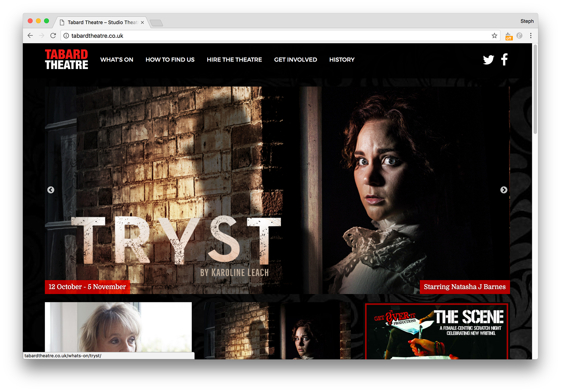This screenshot has height=392, width=561.
Task: Advance to next slide in carousel
Action: (x=504, y=190)
